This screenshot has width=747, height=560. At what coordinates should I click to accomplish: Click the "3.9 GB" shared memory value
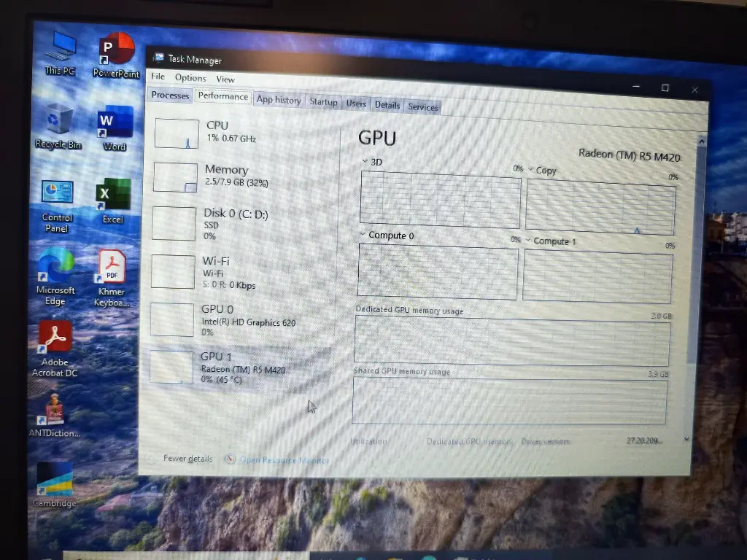(658, 374)
